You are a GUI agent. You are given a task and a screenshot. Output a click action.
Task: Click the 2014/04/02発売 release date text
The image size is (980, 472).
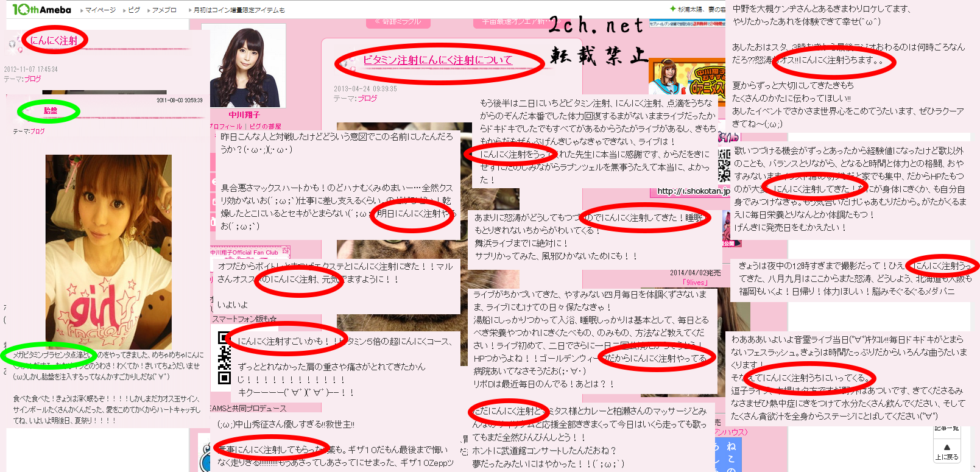pyautogui.click(x=695, y=273)
